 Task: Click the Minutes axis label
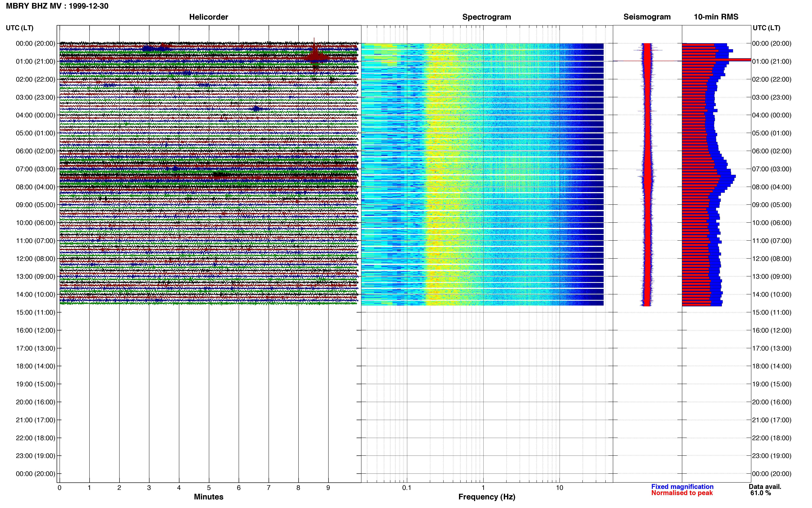(209, 497)
